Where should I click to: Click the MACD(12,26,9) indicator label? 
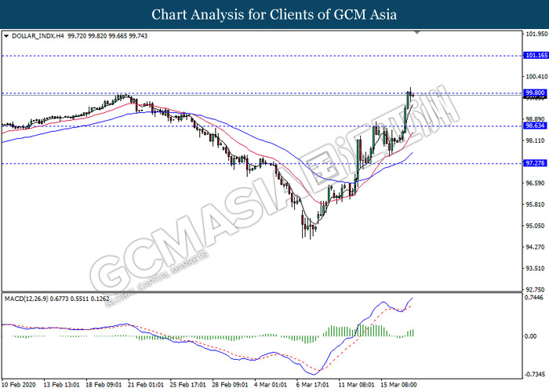click(31, 298)
